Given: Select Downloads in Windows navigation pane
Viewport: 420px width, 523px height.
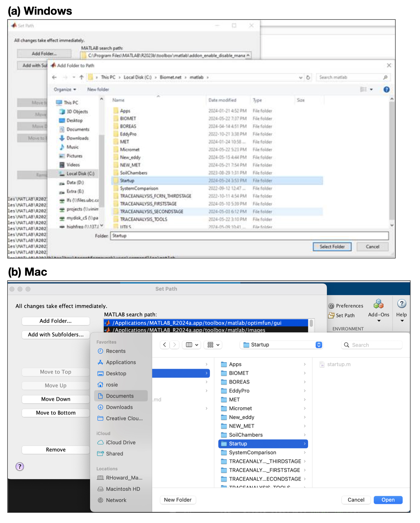Looking at the screenshot, I should (74, 138).
